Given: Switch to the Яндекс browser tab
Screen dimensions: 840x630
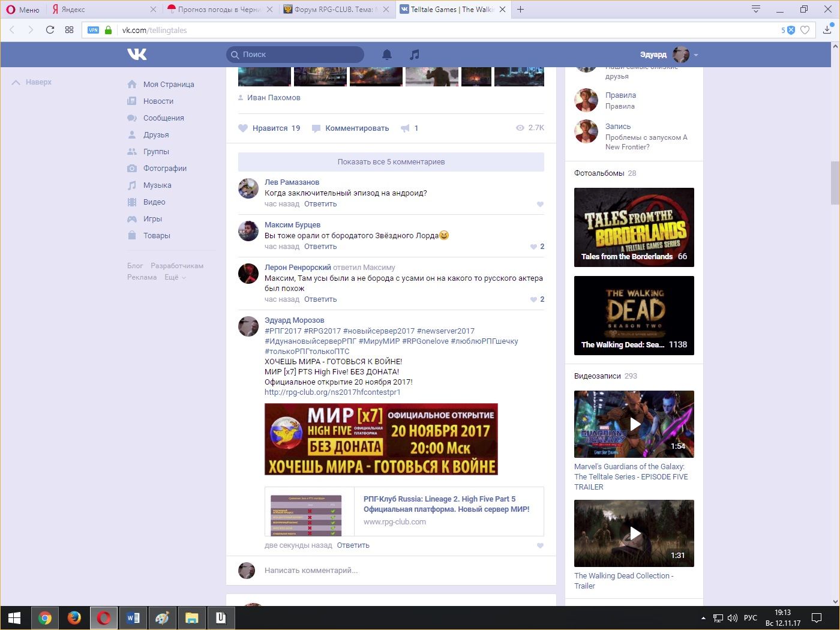Looking at the screenshot, I should pos(102,10).
